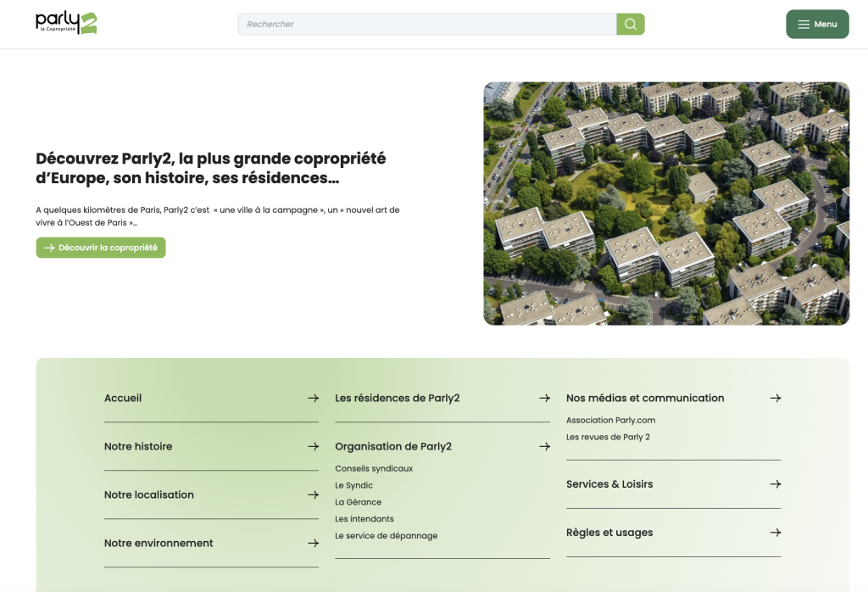Viewport: 868px width, 592px height.
Task: Open Association Parly.com link
Action: click(610, 420)
